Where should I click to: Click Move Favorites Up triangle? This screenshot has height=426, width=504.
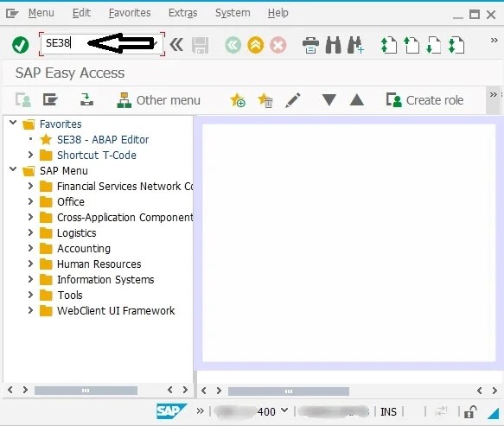tap(357, 100)
